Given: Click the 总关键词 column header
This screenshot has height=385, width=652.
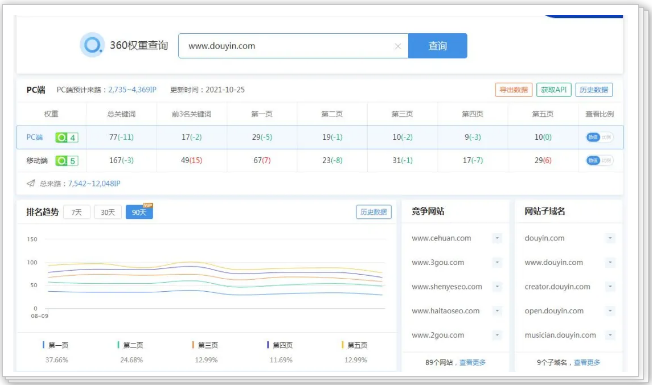Looking at the screenshot, I should pos(121,114).
